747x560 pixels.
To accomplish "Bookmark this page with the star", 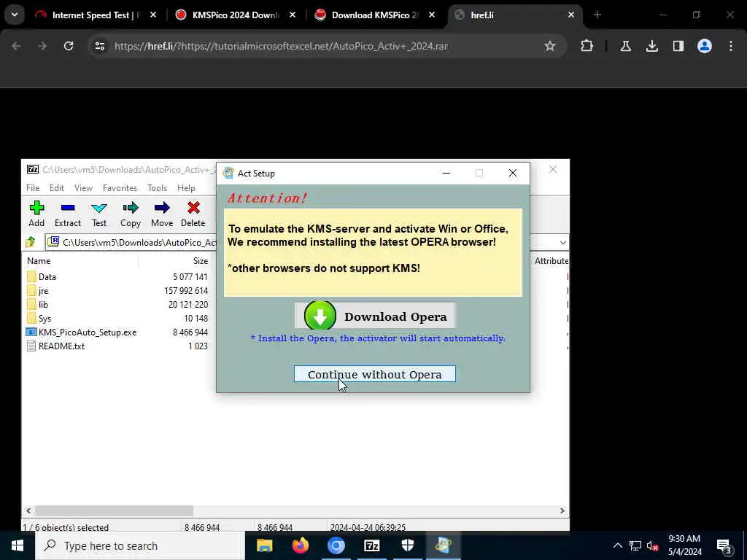I will coord(550,46).
